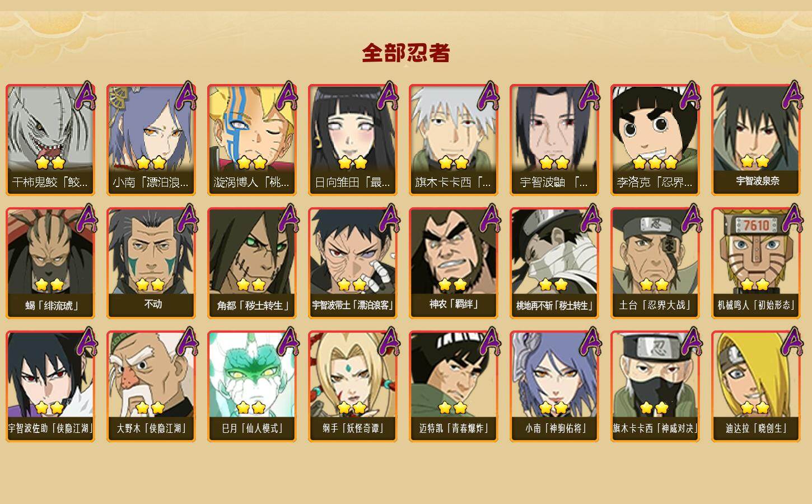Image resolution: width=812 pixels, height=504 pixels.
Task: Pick the 神农「羁绊」 ninja
Action: pos(454,263)
